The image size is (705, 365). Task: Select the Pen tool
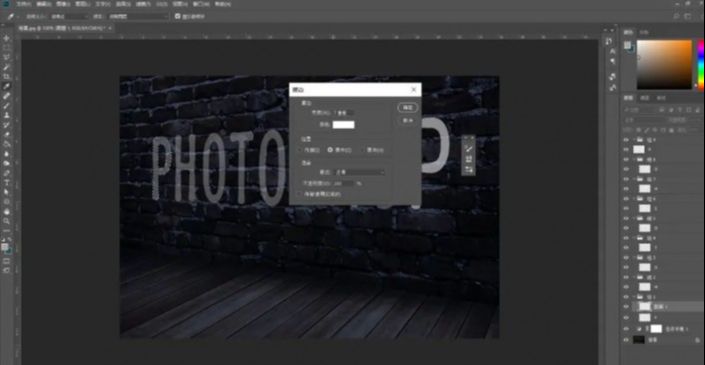coord(6,173)
